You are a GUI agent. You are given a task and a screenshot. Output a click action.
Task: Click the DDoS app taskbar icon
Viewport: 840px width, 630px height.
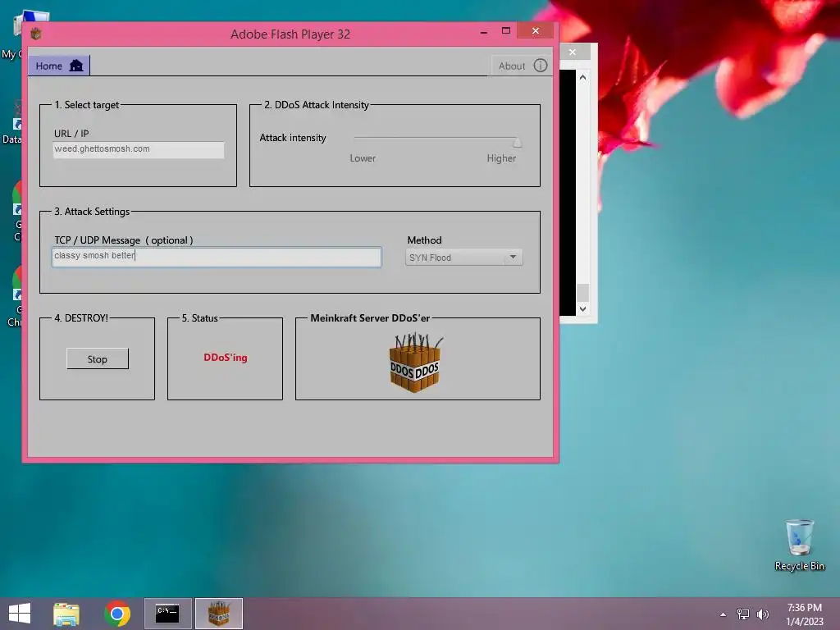pyautogui.click(x=218, y=614)
